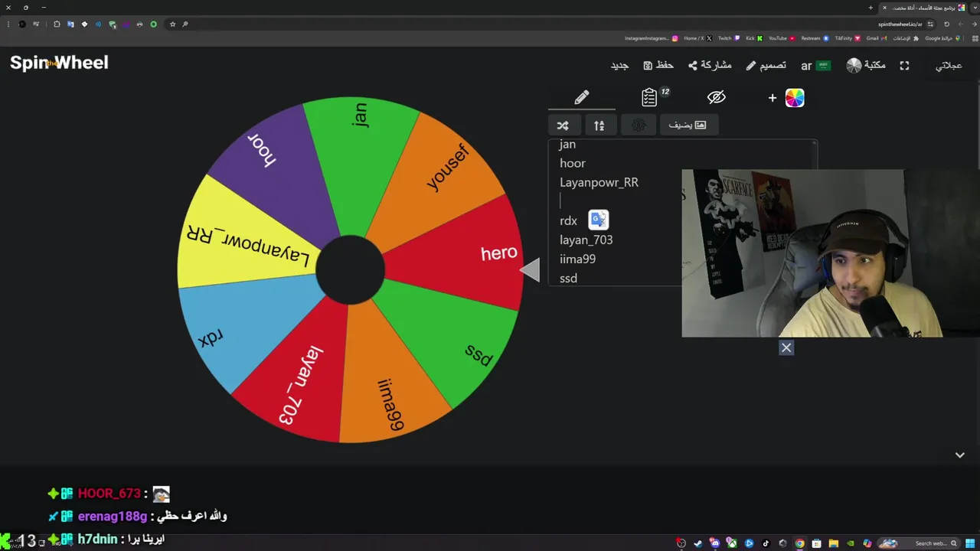Click the plus icon beside color wheel
This screenshot has width=980, height=551.
tap(772, 98)
